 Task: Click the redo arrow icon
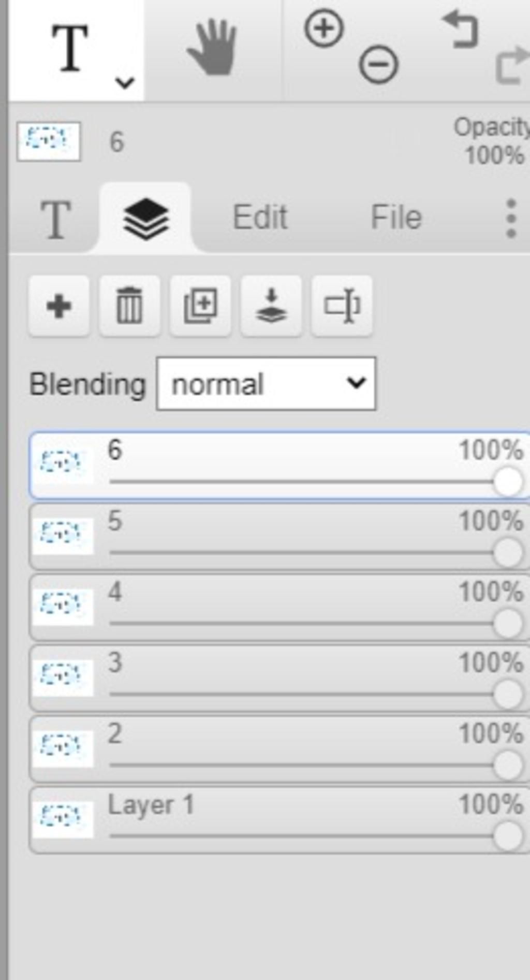click(x=512, y=65)
